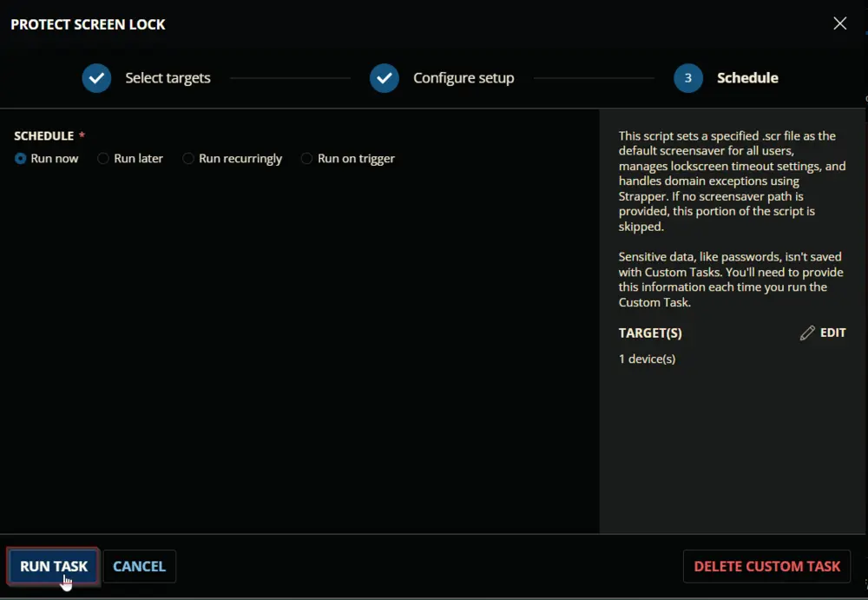Click the CANCEL button
The image size is (868, 600).
(140, 566)
